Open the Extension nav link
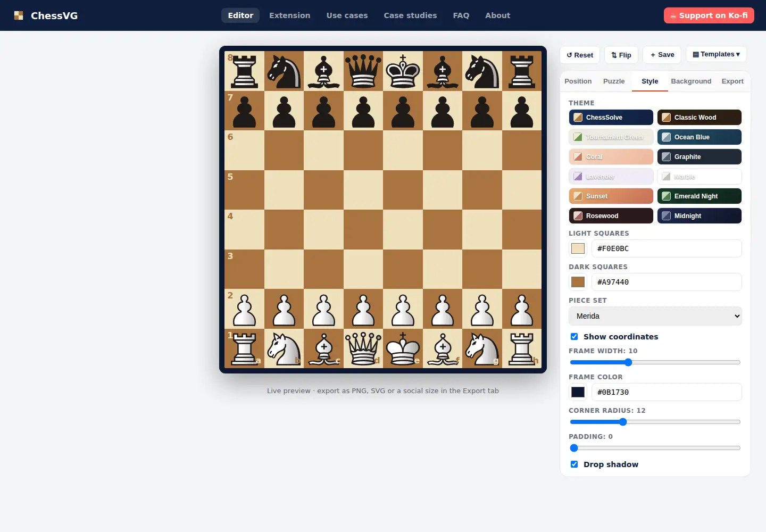 coord(289,15)
